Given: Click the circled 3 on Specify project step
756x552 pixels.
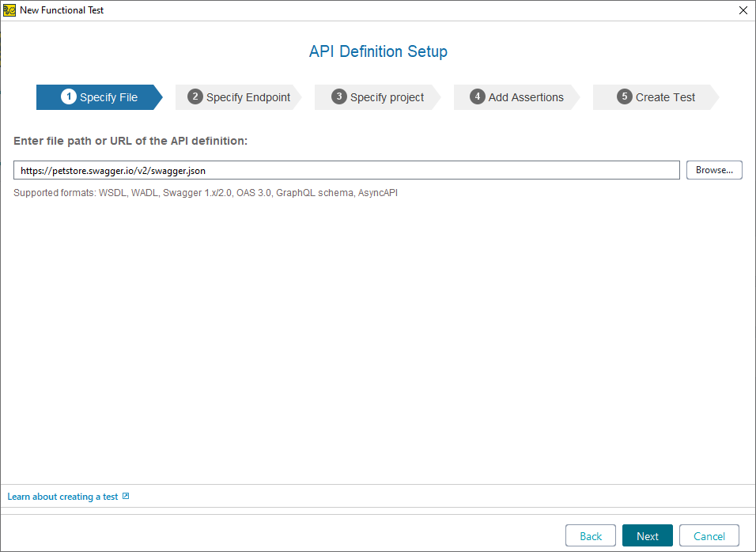Looking at the screenshot, I should [x=338, y=96].
